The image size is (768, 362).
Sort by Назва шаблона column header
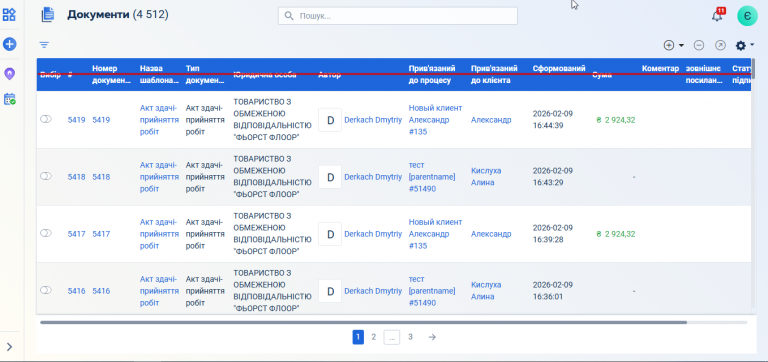(159, 74)
